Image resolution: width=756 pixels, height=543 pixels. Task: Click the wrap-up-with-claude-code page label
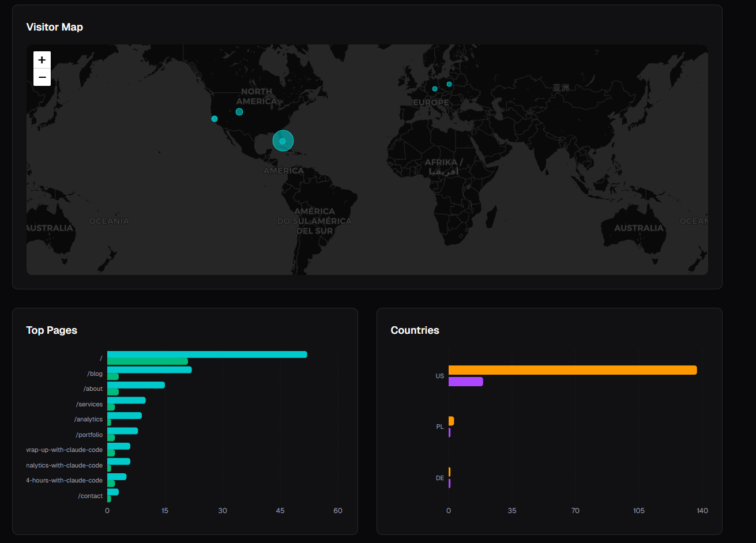pos(65,450)
